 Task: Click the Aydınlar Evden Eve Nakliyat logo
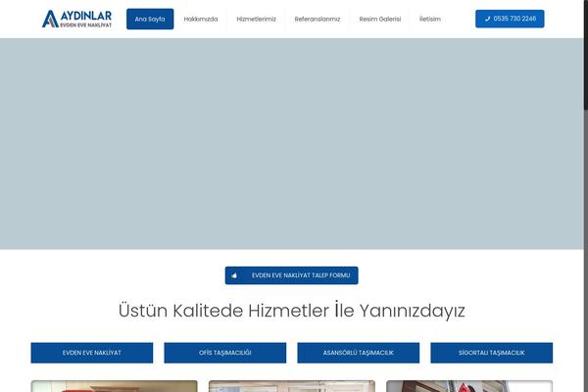[x=76, y=19]
